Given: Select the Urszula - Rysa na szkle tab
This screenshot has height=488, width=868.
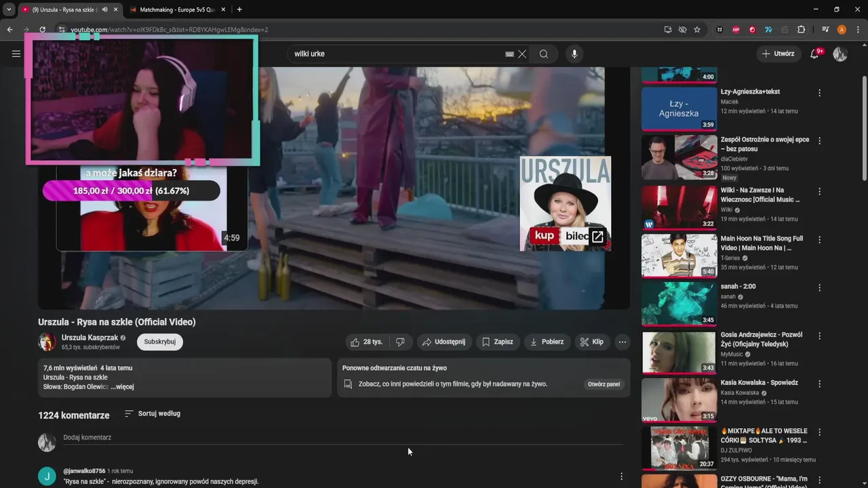Looking at the screenshot, I should (64, 9).
